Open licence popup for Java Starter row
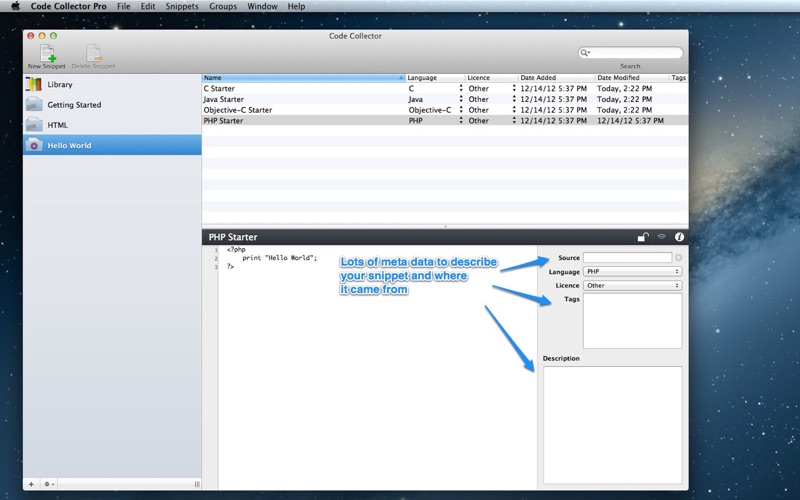The image size is (800, 500). pos(514,99)
